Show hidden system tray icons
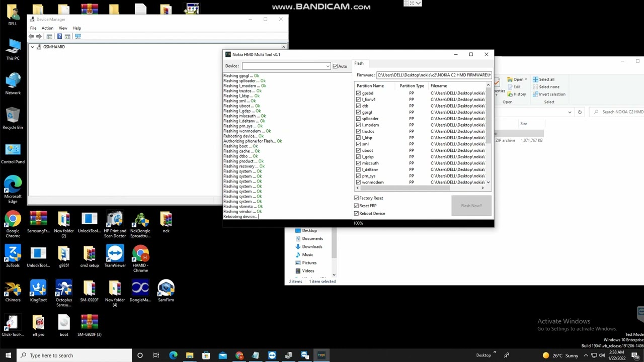 click(x=586, y=355)
